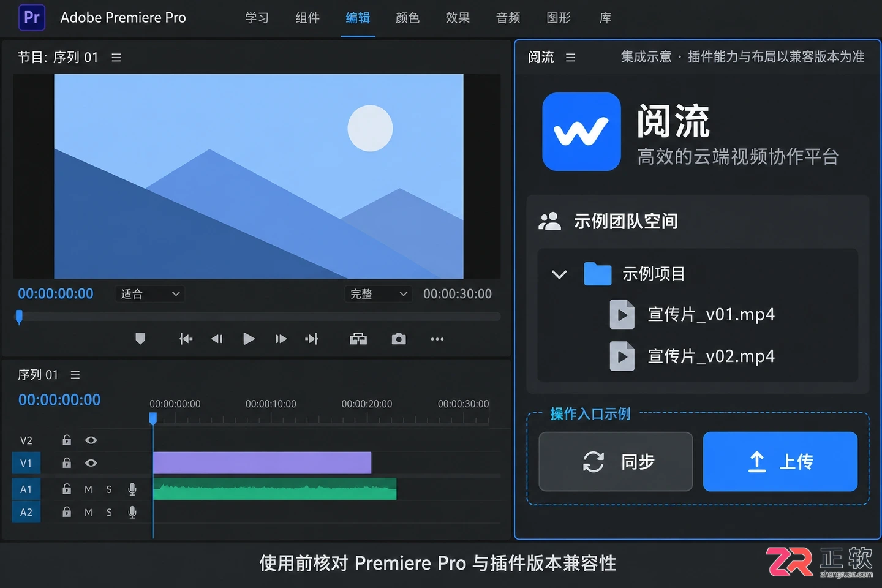
Task: Mute audio track A1
Action: point(88,489)
